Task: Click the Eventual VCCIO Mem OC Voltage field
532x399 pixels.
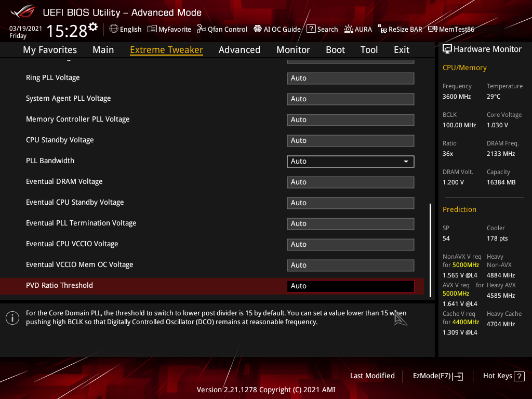Action: click(x=351, y=265)
